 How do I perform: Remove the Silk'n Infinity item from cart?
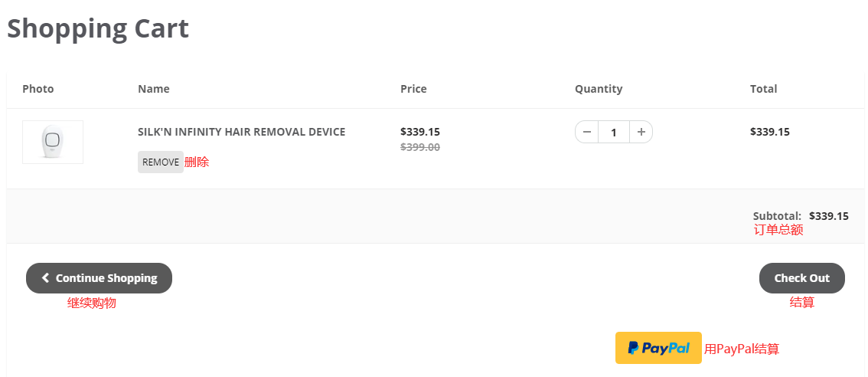tap(160, 162)
